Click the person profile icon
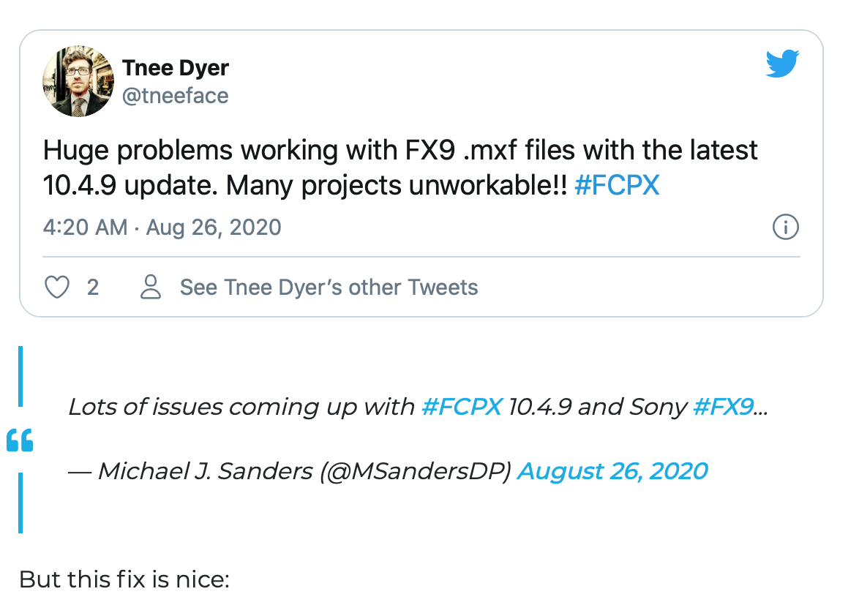 (151, 287)
